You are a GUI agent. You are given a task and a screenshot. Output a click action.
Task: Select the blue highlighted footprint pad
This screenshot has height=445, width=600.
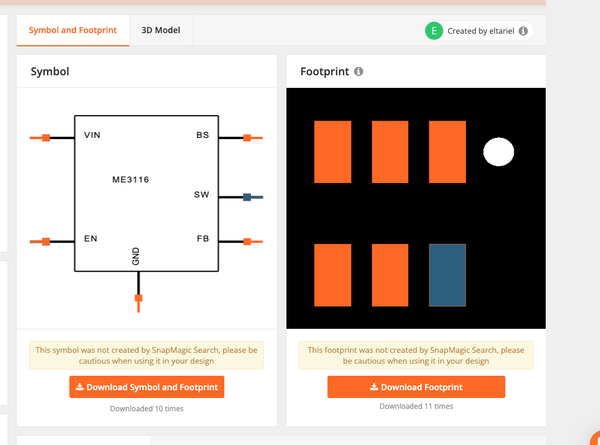[x=447, y=275]
